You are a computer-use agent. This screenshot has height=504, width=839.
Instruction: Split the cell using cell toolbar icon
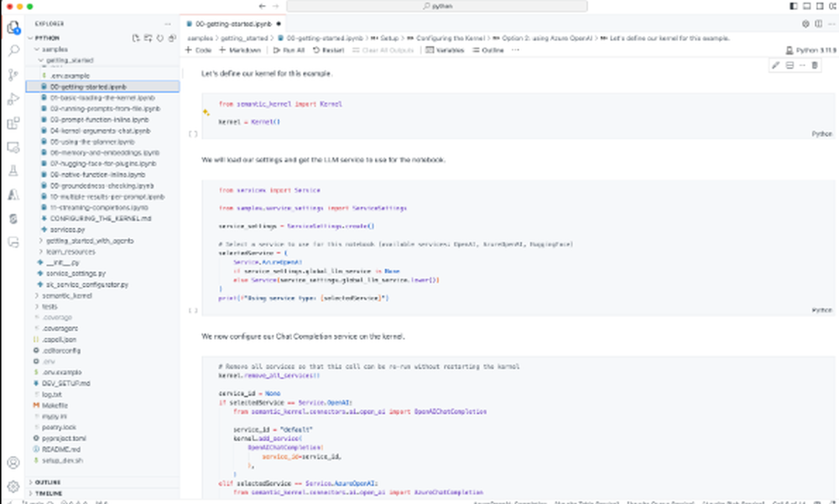tap(789, 65)
